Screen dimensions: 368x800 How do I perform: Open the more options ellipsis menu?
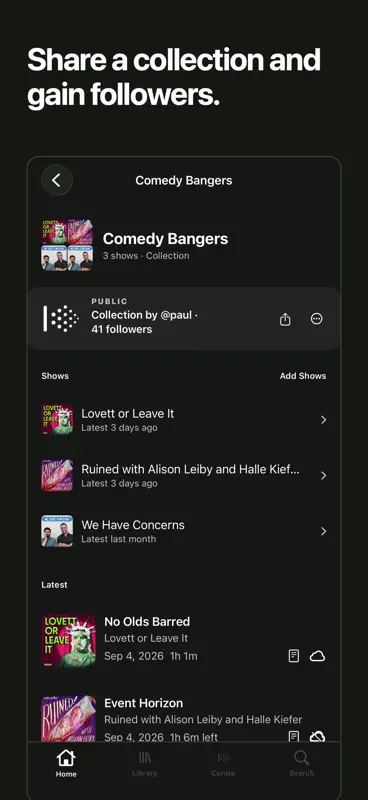[317, 319]
